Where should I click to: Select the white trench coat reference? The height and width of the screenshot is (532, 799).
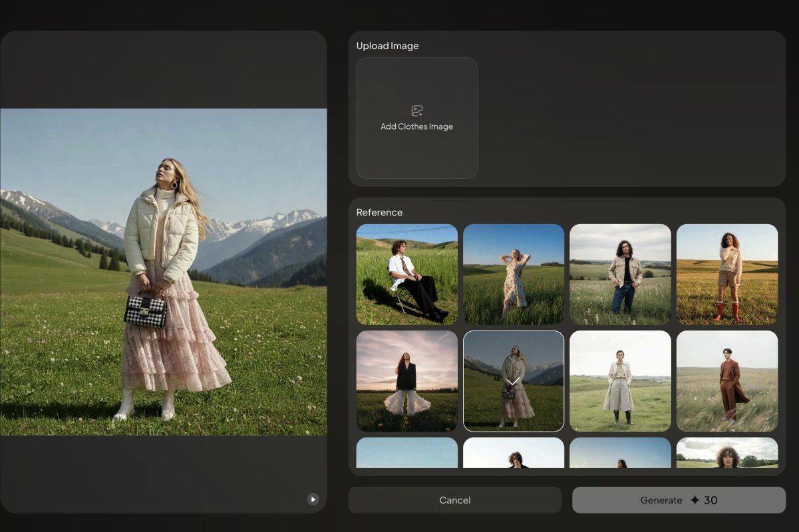(620, 381)
